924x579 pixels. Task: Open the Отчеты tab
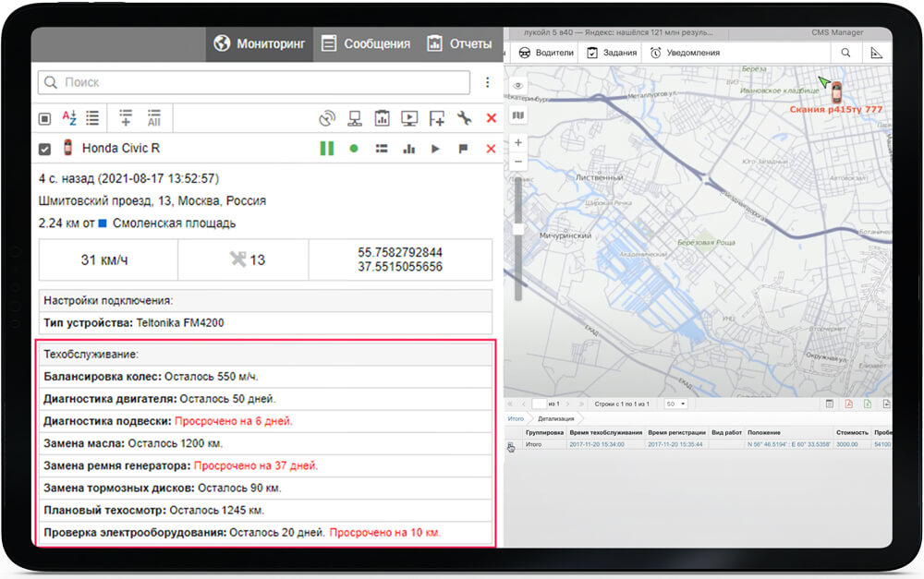coord(459,43)
